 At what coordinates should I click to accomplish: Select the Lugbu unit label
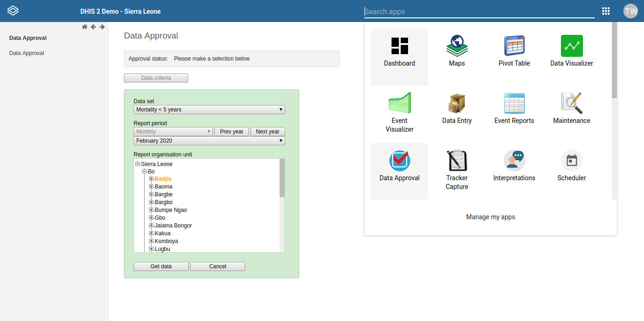click(x=162, y=249)
